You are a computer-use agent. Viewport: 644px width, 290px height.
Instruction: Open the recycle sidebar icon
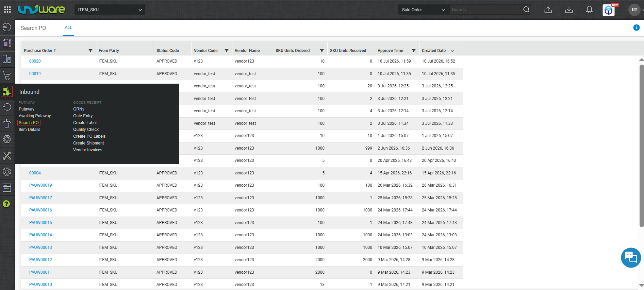7,139
